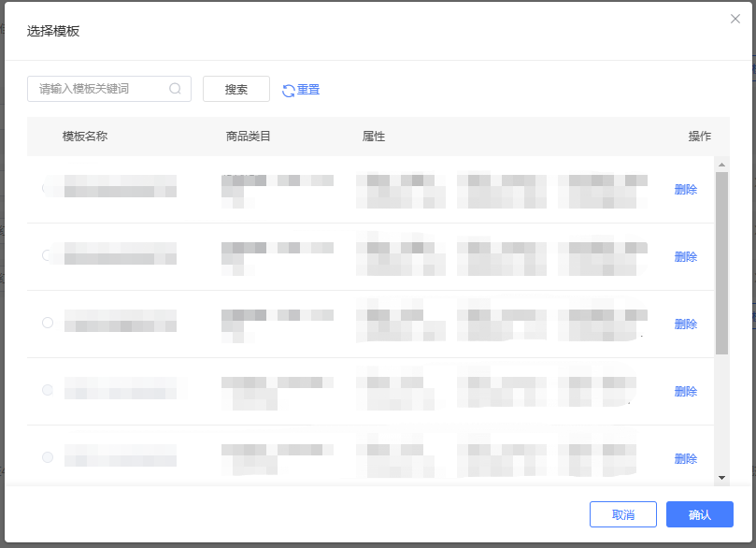Click the scrollbar up arrow in the template list

[721, 165]
